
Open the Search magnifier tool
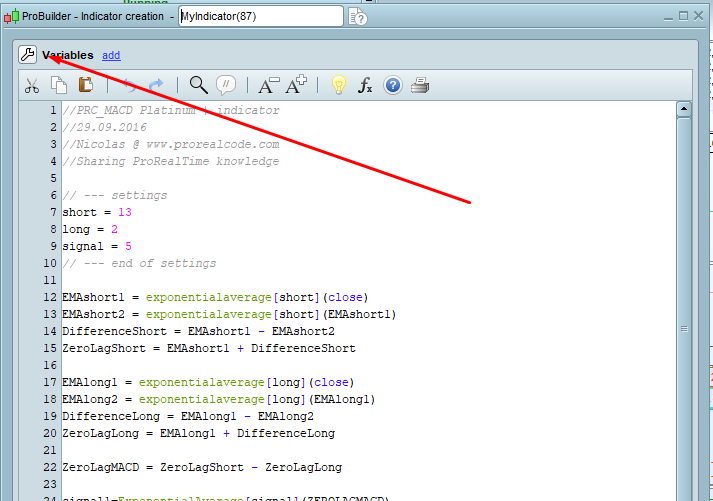coord(199,85)
